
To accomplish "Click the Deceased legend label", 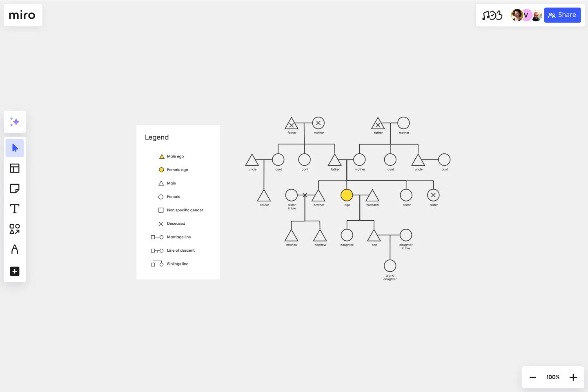I will tap(176, 224).
